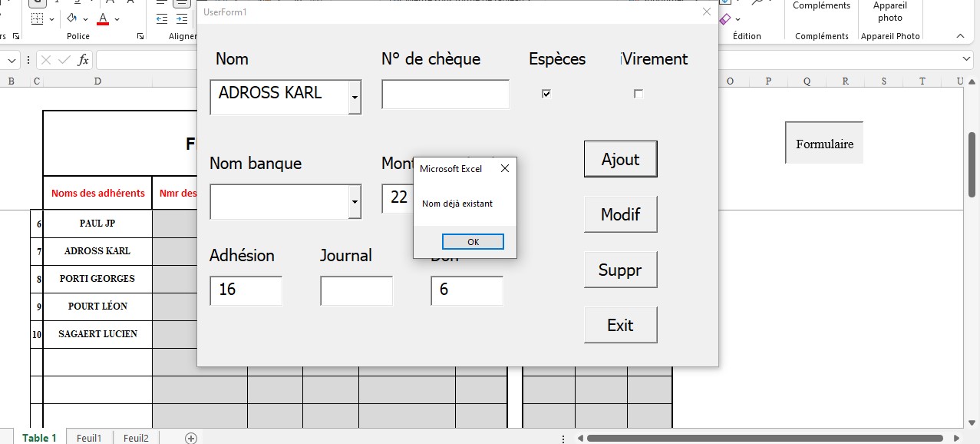Click the Formulaire button on the sheet

[824, 144]
